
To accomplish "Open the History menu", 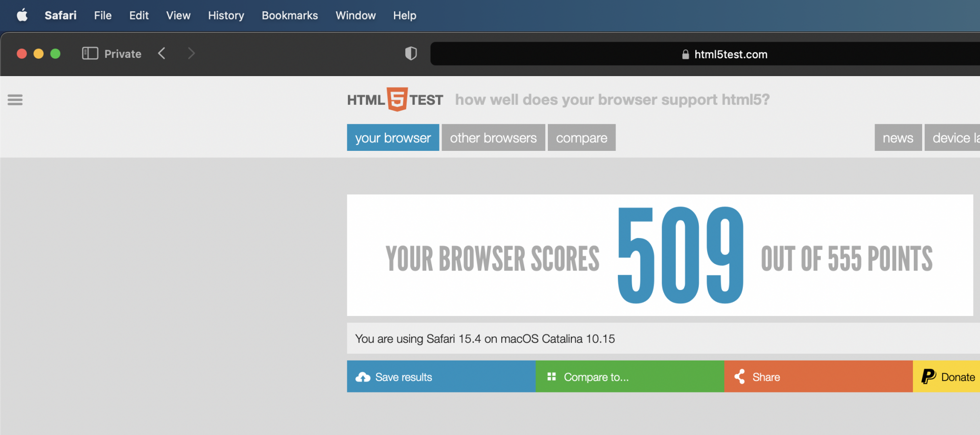I will point(226,15).
